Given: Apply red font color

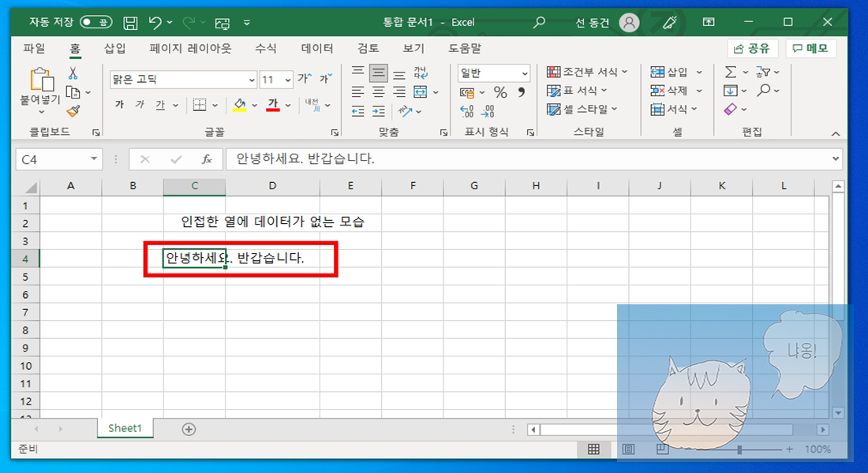Looking at the screenshot, I should coord(273,105).
